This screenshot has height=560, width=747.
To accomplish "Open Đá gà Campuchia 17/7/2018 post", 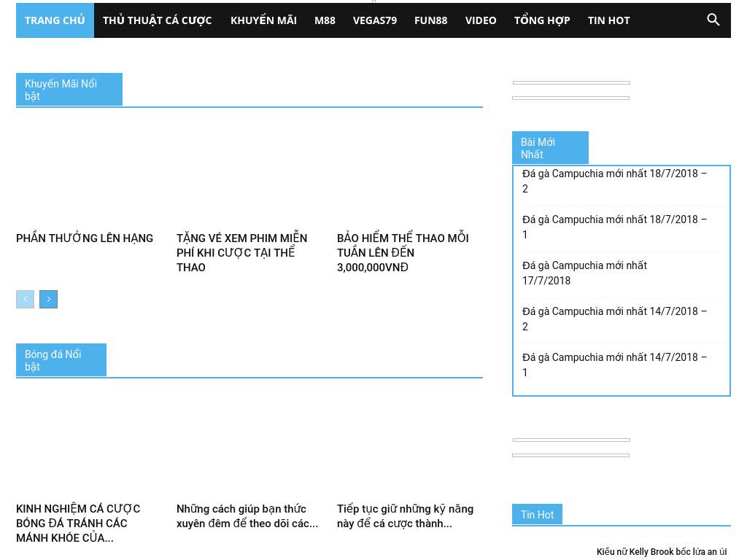I will pyautogui.click(x=584, y=273).
